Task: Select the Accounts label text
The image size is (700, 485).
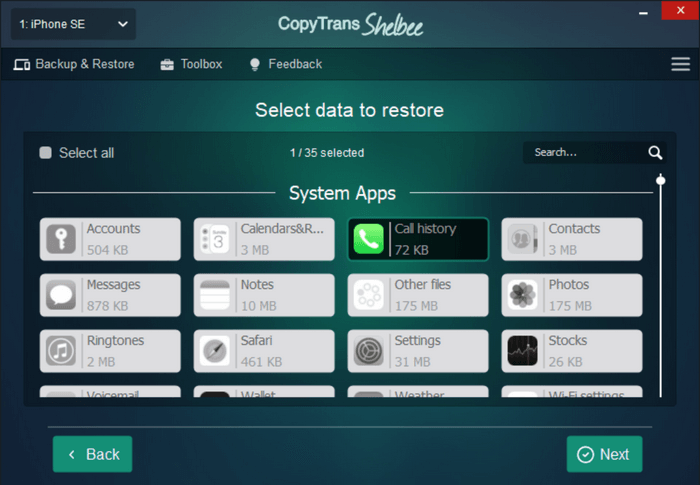Action: coord(113,229)
